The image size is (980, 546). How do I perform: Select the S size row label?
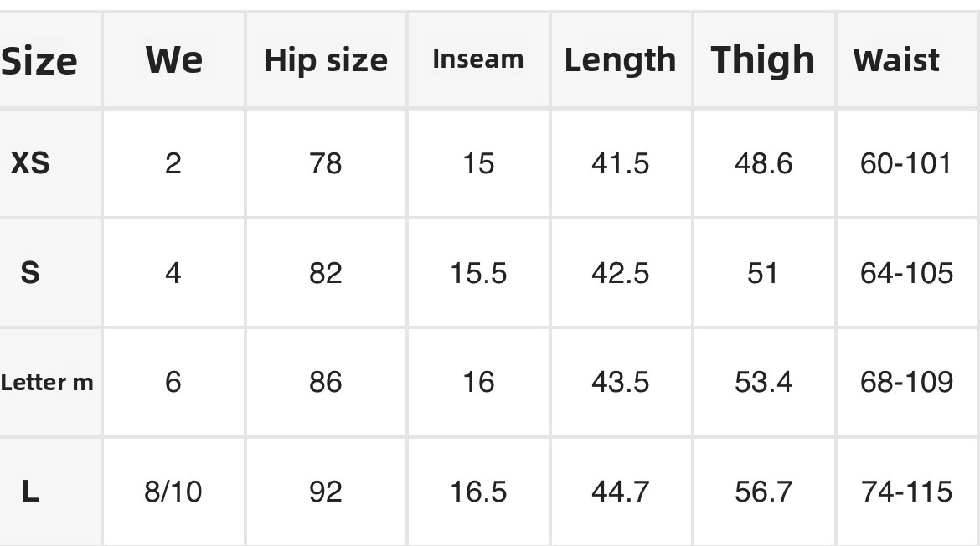point(30,272)
